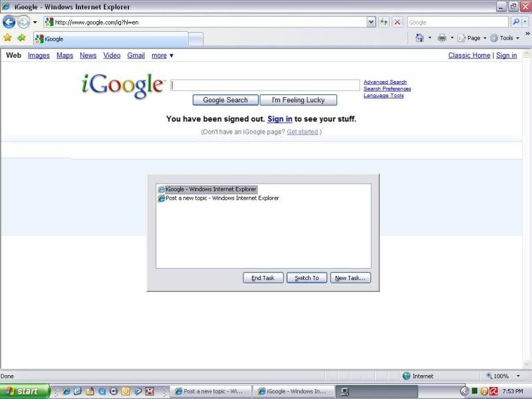This screenshot has height=399, width=532.
Task: Expand the zoom level dropdown arrow
Action: pyautogui.click(x=518, y=376)
